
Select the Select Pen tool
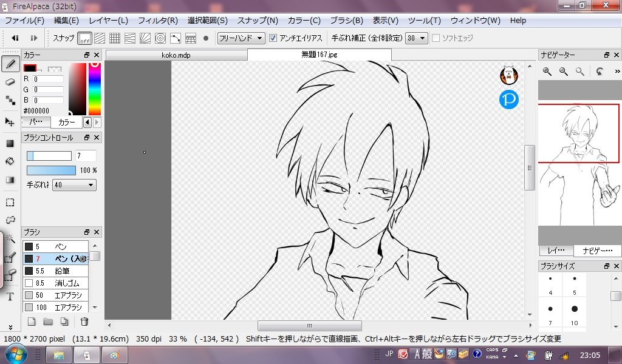tap(10, 257)
